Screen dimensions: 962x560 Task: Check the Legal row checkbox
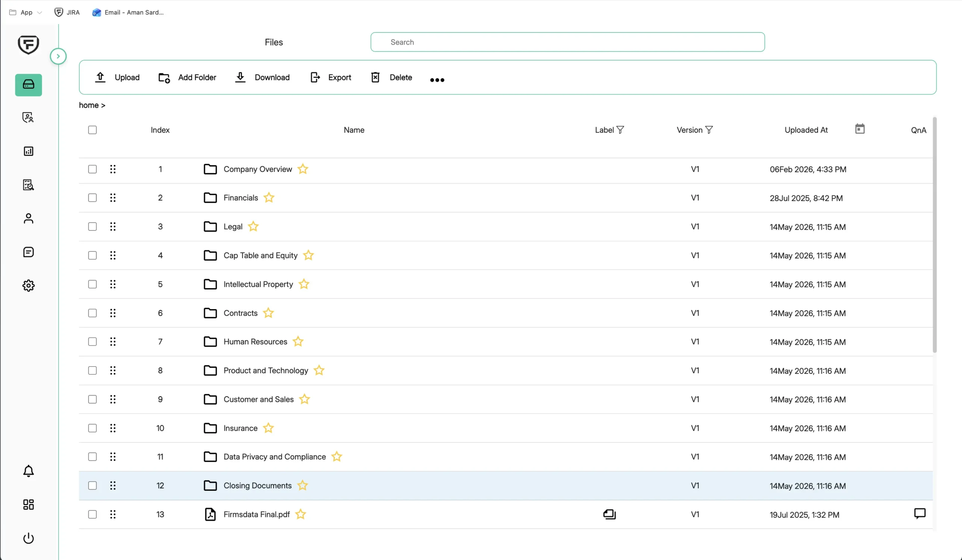click(92, 226)
